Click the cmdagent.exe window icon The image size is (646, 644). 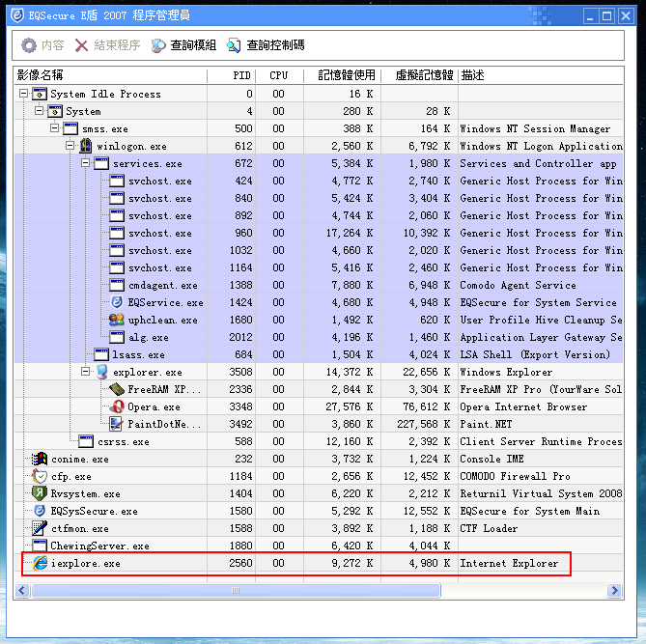(117, 285)
